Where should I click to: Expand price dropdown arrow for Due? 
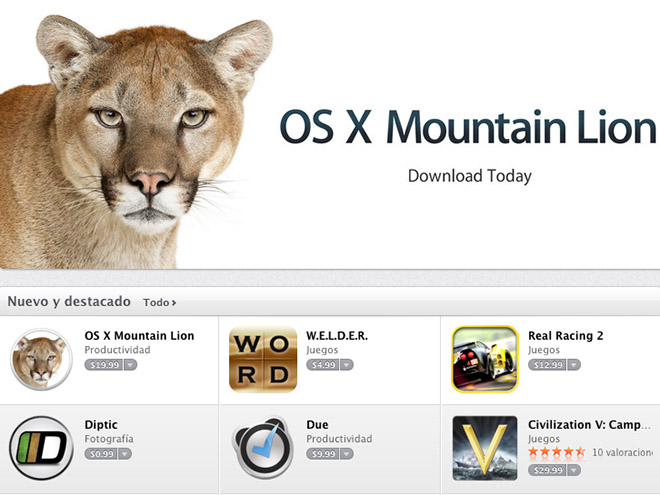click(347, 454)
